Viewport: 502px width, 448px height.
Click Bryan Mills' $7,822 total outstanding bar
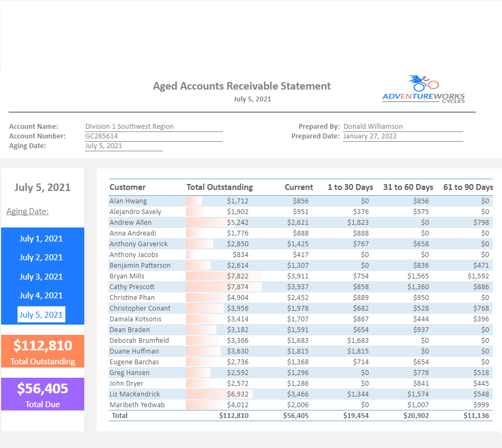[223, 276]
